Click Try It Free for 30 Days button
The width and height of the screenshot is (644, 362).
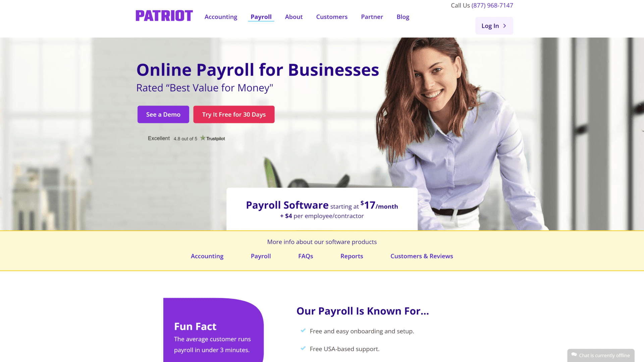233,115
